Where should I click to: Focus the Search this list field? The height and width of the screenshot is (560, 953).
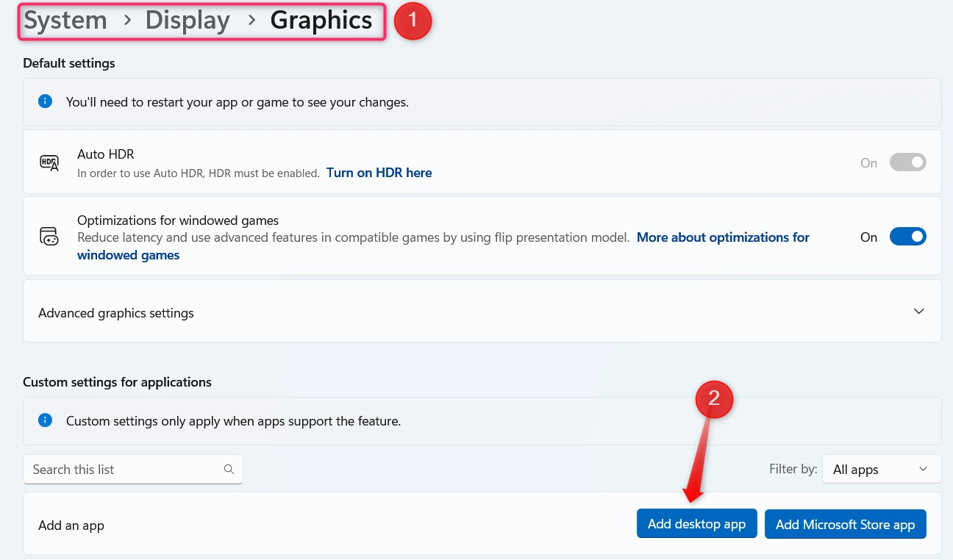pos(133,470)
